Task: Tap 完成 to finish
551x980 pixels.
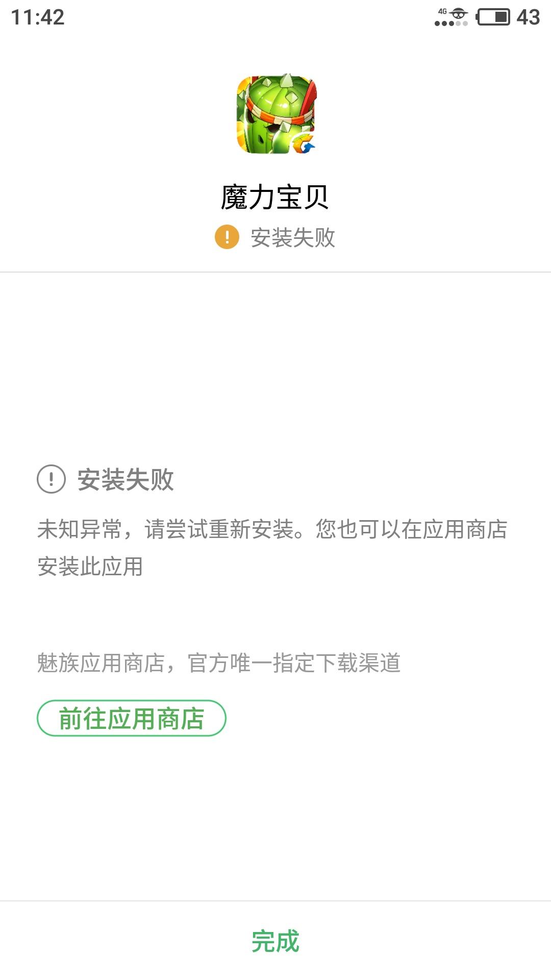Action: (x=275, y=941)
